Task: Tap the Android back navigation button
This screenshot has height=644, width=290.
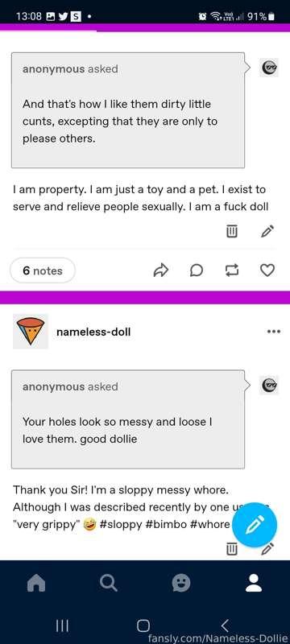Action: pos(224,625)
